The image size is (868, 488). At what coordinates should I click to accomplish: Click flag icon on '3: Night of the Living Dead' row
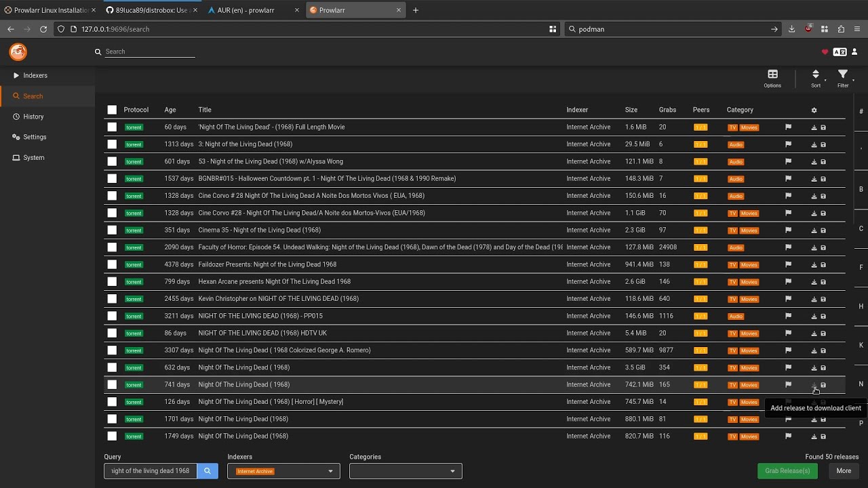pyautogui.click(x=788, y=144)
